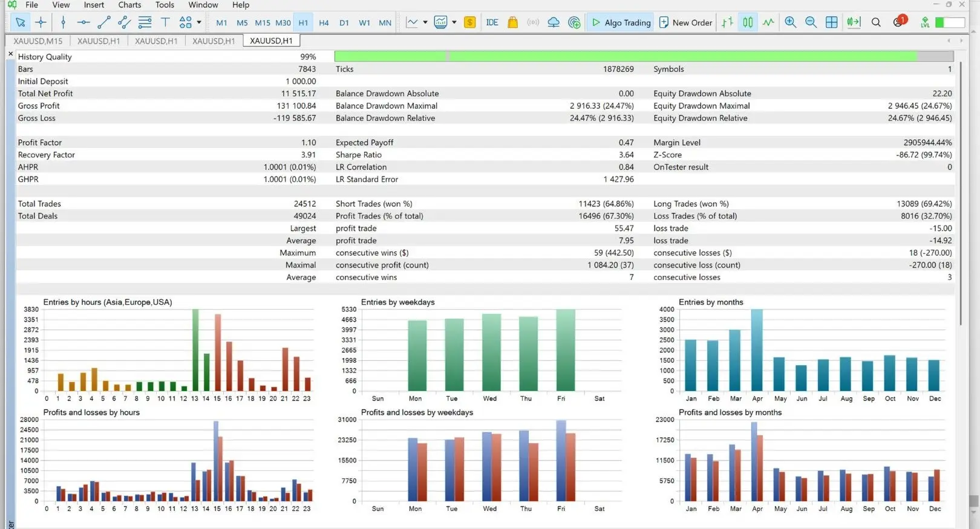The width and height of the screenshot is (980, 529).
Task: Tile windows with the grid icon
Action: pos(832,22)
